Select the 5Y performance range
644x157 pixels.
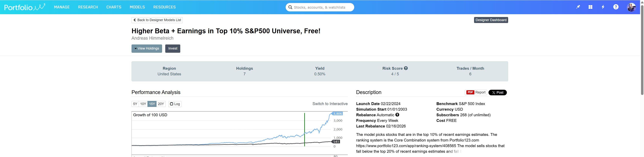coord(135,104)
